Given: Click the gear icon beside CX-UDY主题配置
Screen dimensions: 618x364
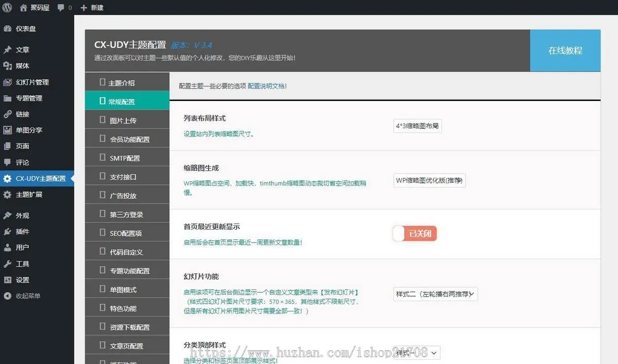Looking at the screenshot, I should [x=7, y=179].
